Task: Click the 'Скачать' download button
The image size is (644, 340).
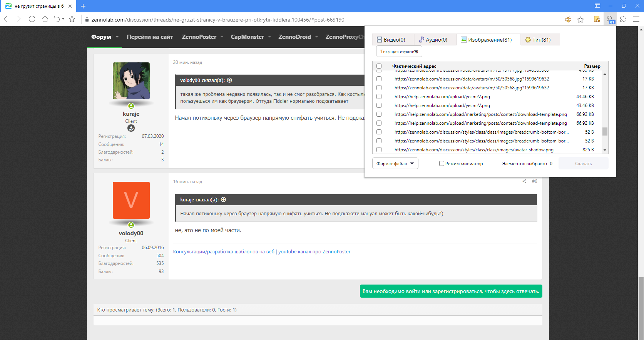Action: (583, 164)
